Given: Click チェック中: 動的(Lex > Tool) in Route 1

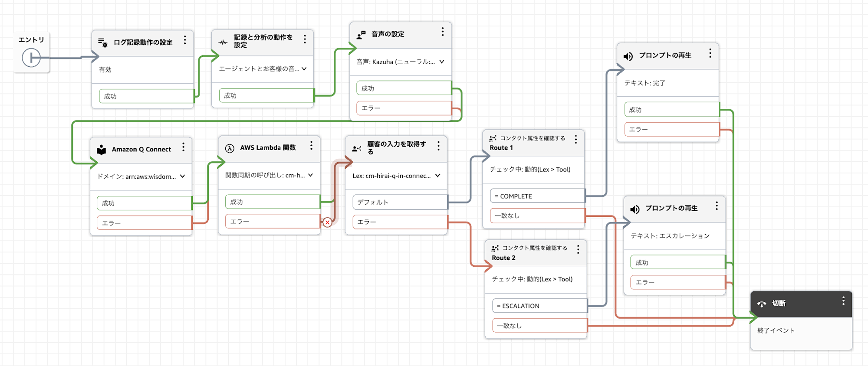Looking at the screenshot, I should (x=530, y=169).
